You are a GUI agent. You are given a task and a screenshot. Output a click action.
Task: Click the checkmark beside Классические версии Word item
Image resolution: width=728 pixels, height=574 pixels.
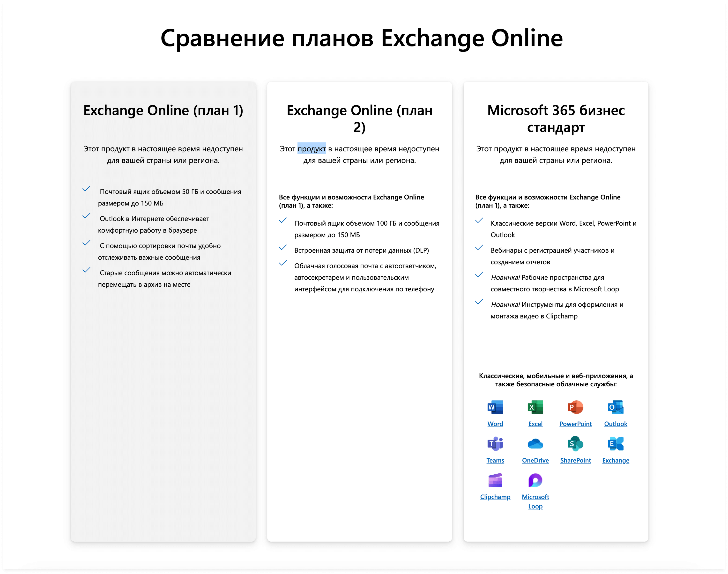coord(479,221)
